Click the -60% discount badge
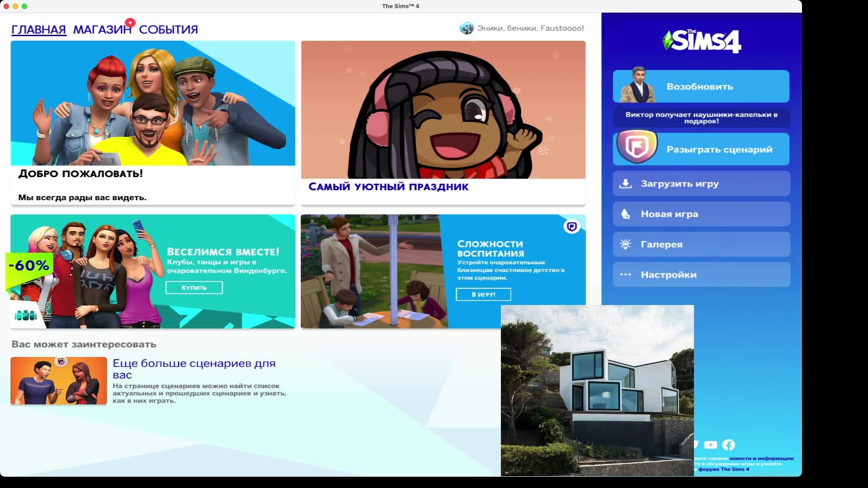This screenshot has width=868, height=488. (x=29, y=266)
